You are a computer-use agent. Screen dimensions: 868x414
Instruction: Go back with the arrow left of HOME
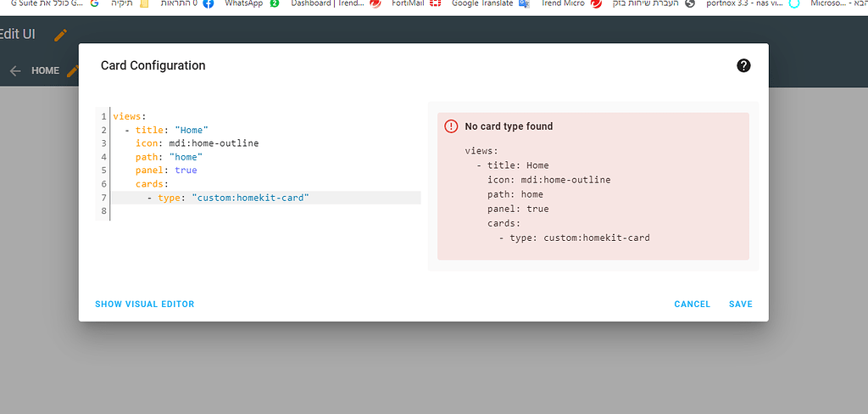pyautogui.click(x=15, y=71)
